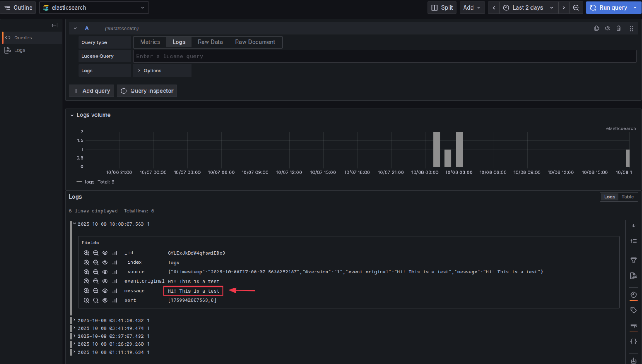
Task: Open the Last 2 days time picker
Action: (528, 7)
